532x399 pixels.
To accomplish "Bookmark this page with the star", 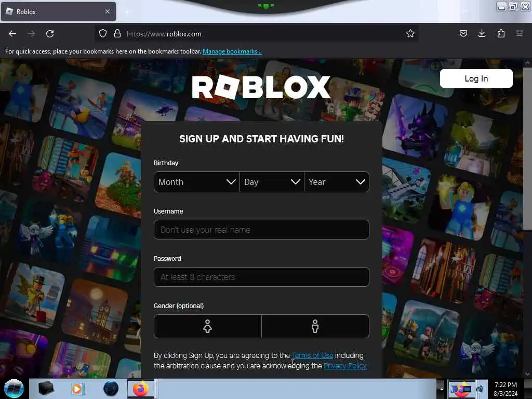I will (410, 33).
